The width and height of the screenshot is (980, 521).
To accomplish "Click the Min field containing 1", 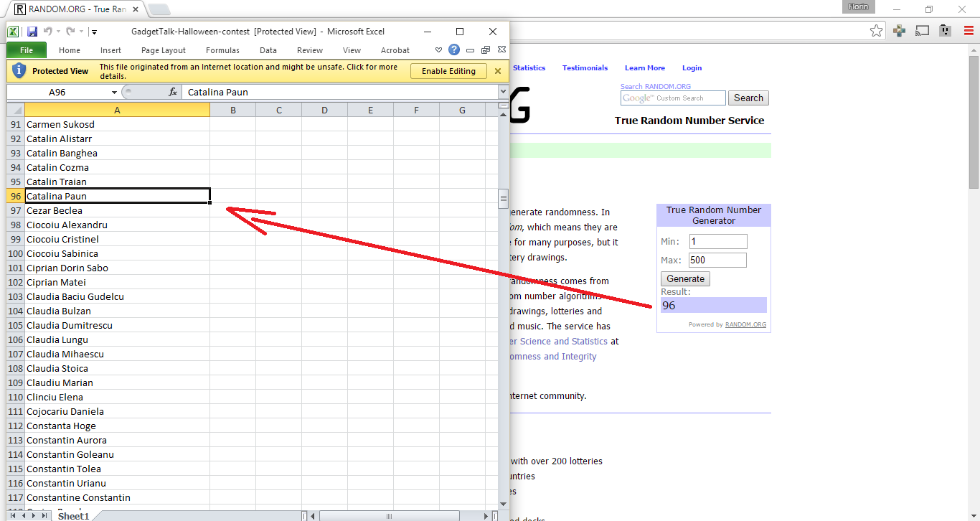I will 717,242.
